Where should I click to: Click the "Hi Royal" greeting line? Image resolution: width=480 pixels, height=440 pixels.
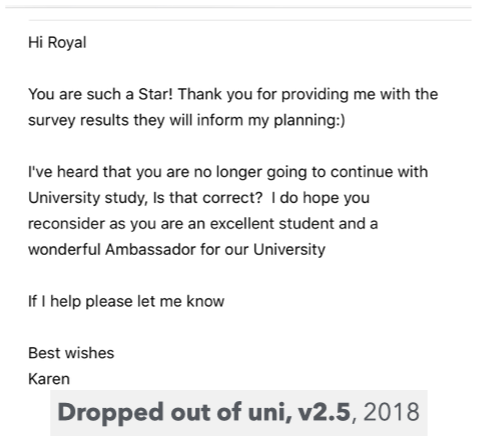(x=57, y=43)
